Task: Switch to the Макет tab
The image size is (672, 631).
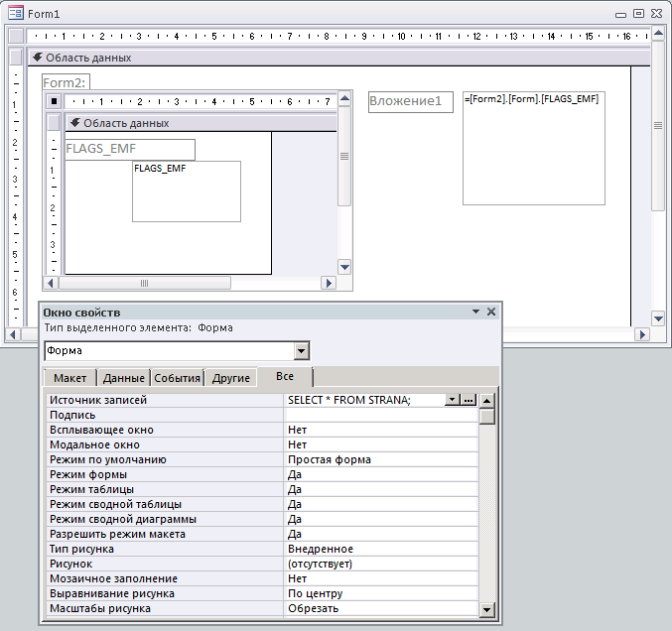Action: click(69, 378)
